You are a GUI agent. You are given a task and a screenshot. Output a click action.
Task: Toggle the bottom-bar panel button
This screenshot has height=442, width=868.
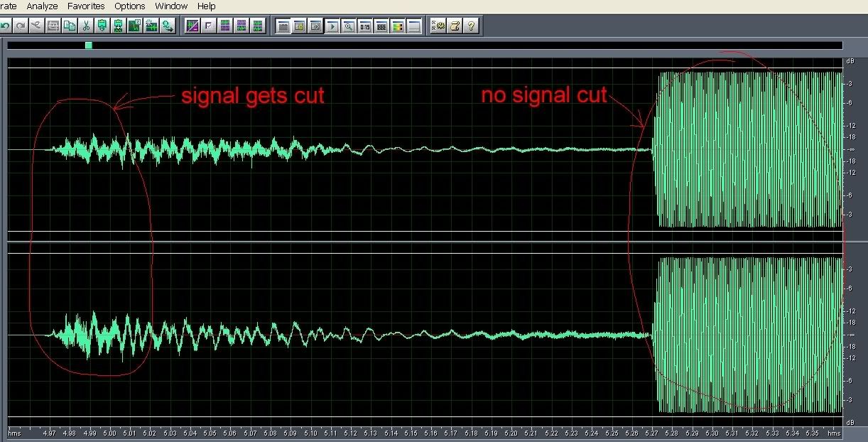point(413,26)
